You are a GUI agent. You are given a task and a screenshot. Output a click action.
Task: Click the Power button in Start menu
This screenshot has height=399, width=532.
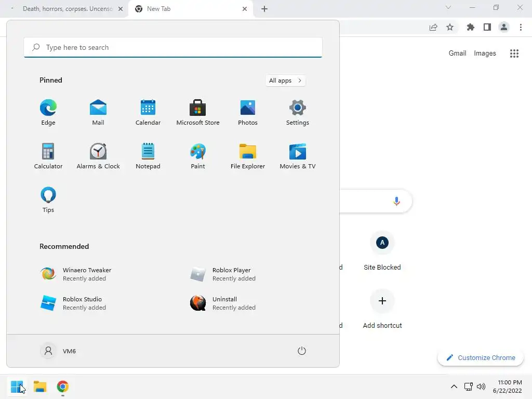[x=302, y=351]
